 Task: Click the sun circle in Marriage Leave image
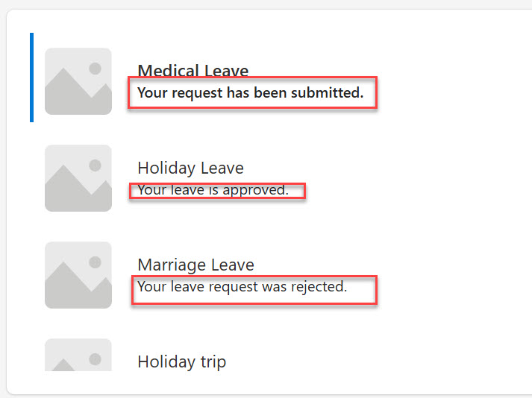[x=95, y=262]
